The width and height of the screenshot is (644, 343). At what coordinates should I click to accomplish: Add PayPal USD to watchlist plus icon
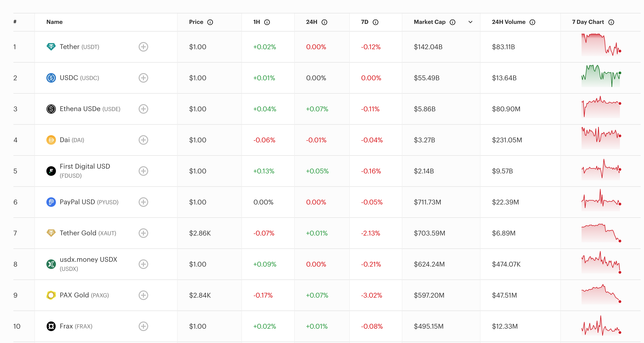tap(143, 202)
